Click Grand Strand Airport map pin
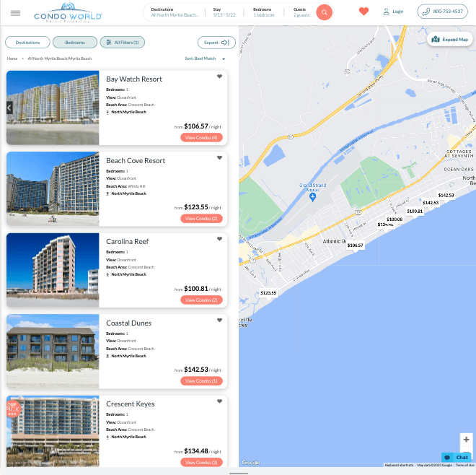 click(312, 197)
